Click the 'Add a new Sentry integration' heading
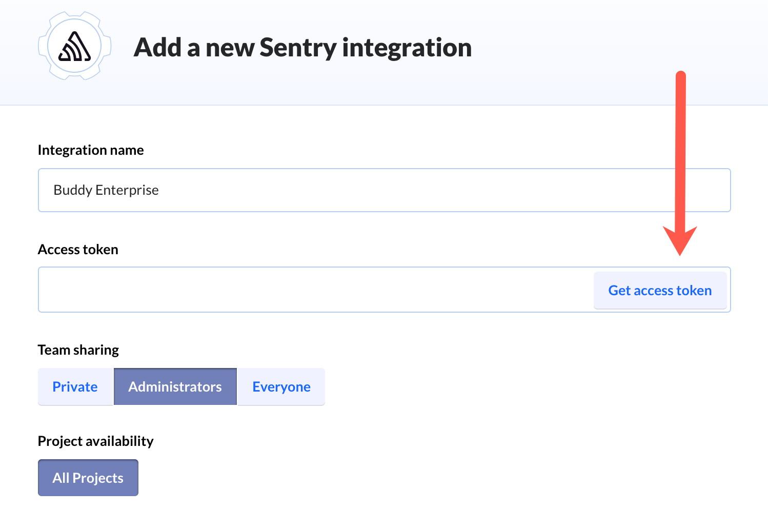768x532 pixels. point(302,47)
